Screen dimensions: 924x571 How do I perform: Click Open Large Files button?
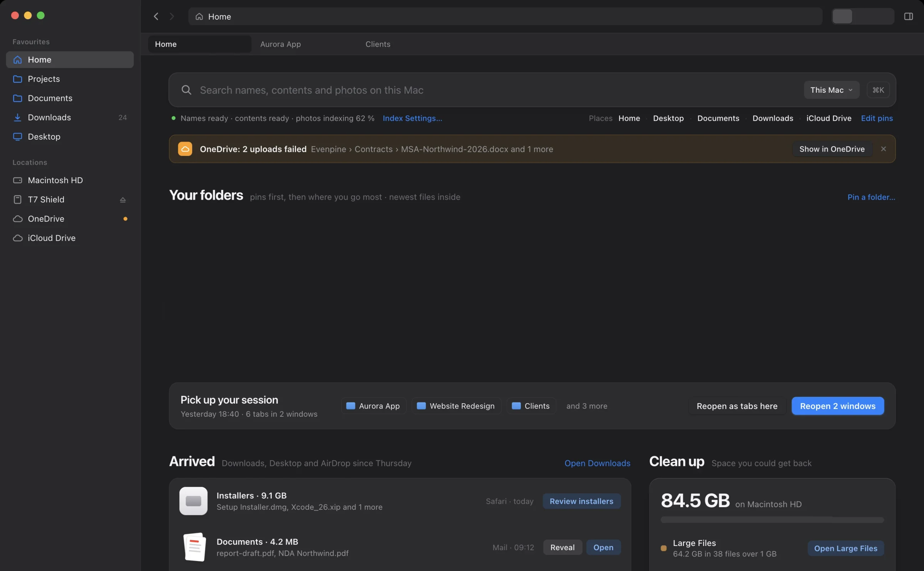pos(845,548)
